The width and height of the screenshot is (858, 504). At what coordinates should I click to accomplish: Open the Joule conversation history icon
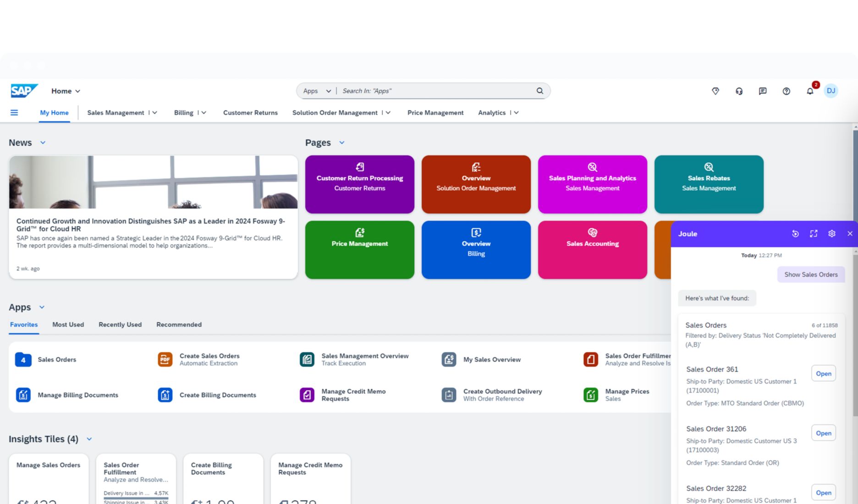[x=795, y=234]
